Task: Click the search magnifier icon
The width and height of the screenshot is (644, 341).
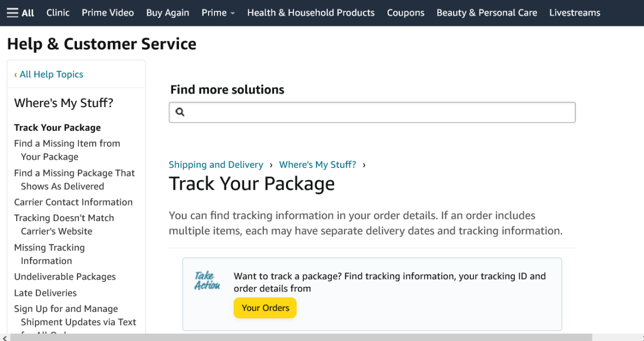Action: coord(180,112)
